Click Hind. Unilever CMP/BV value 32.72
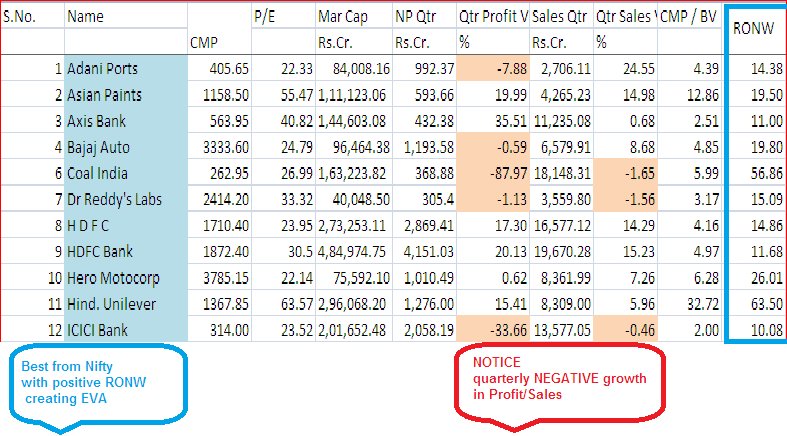This screenshot has width=787, height=436. 689,303
